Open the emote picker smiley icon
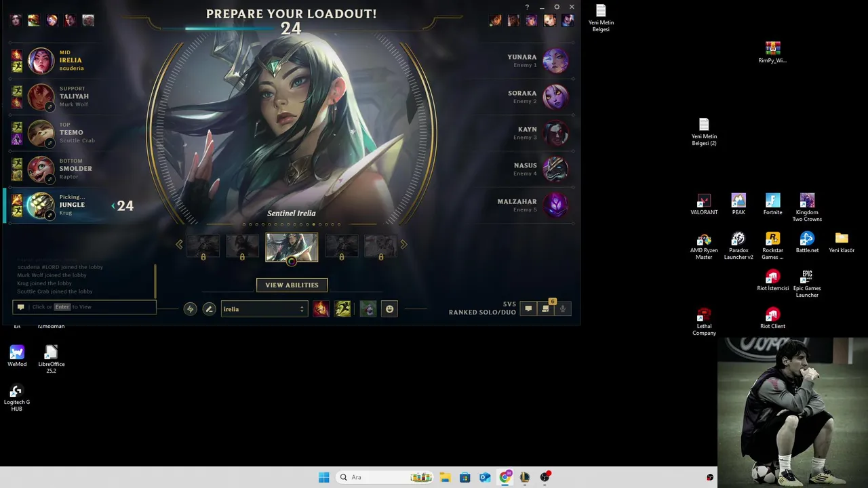The width and height of the screenshot is (868, 488). [389, 309]
